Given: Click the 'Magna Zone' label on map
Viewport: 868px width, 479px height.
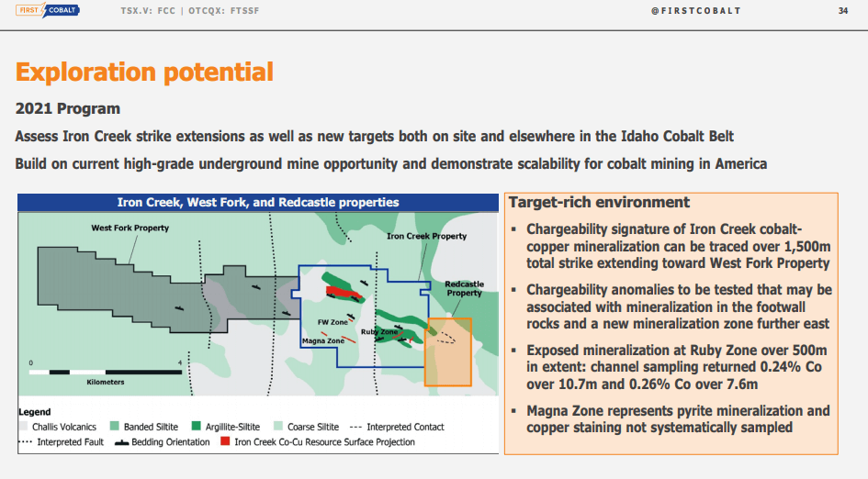Looking at the screenshot, I should pos(323,340).
